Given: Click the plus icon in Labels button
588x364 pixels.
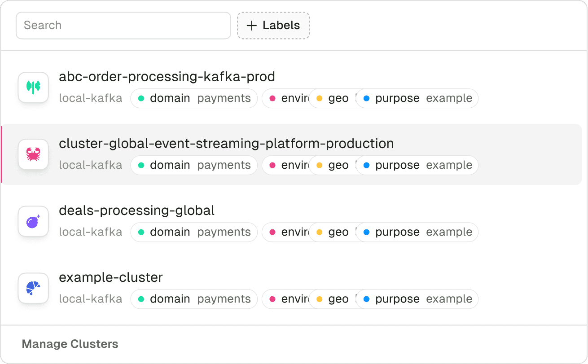Looking at the screenshot, I should (252, 26).
